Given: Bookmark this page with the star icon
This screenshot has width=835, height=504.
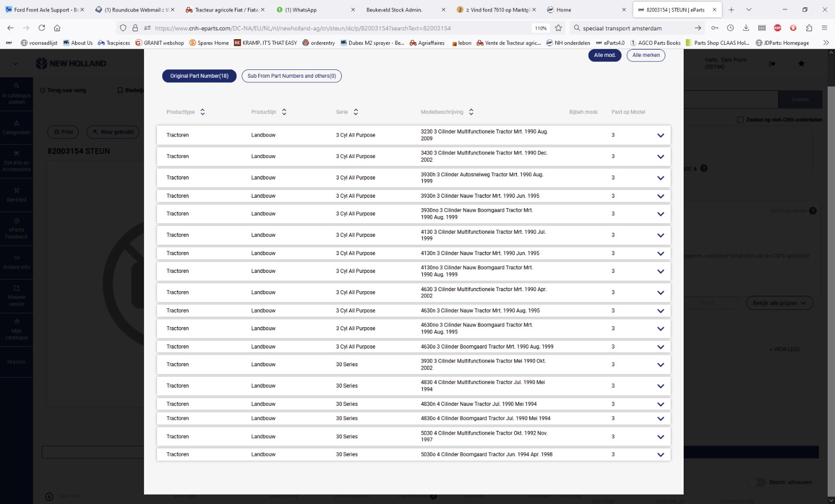Looking at the screenshot, I should click(x=558, y=28).
